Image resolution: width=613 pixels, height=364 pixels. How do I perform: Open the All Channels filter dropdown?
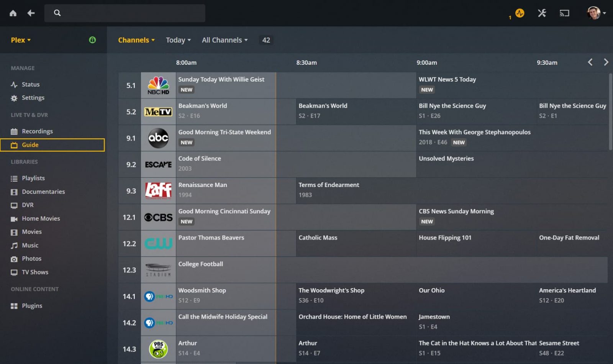(x=225, y=40)
